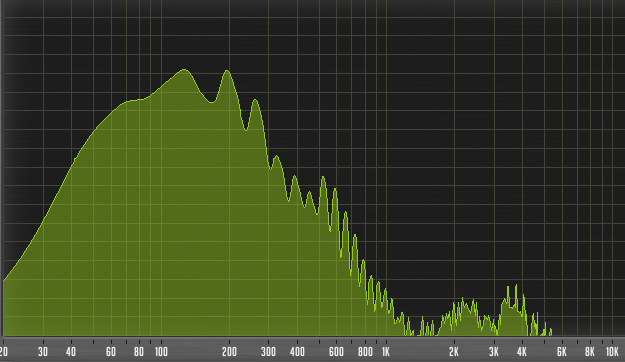Screen dimensions: 625x362
Task: Click the 40 Hz frequency axis label
Action: click(x=71, y=352)
